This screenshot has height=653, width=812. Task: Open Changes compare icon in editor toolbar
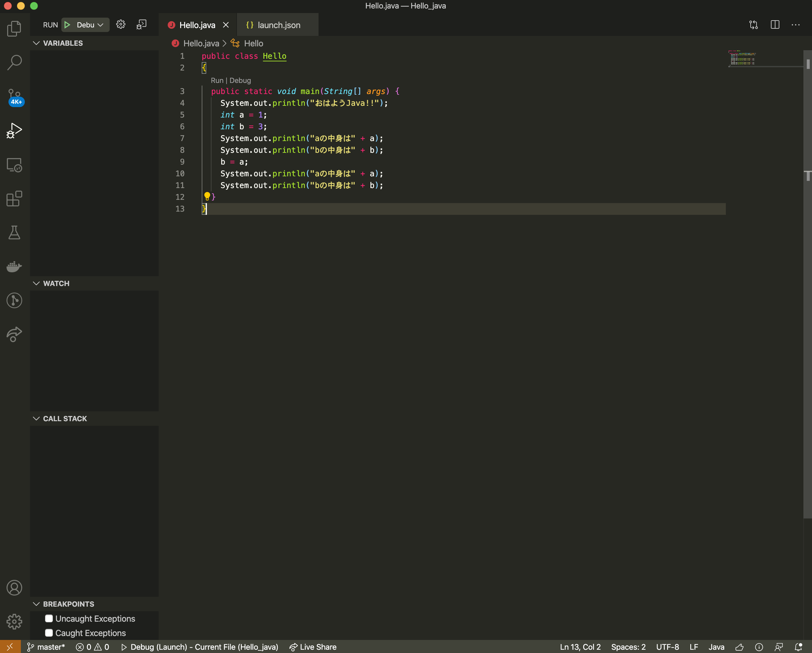click(x=753, y=25)
